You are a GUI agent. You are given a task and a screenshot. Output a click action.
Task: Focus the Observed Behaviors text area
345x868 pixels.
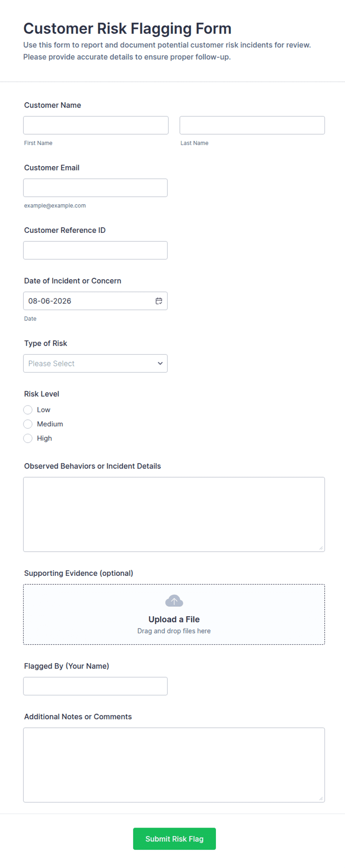click(x=174, y=514)
